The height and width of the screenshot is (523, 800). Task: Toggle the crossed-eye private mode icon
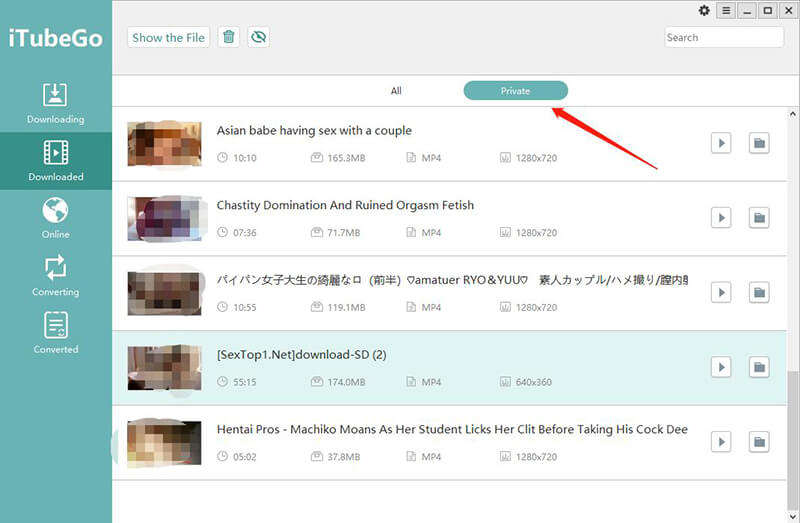[x=259, y=37]
